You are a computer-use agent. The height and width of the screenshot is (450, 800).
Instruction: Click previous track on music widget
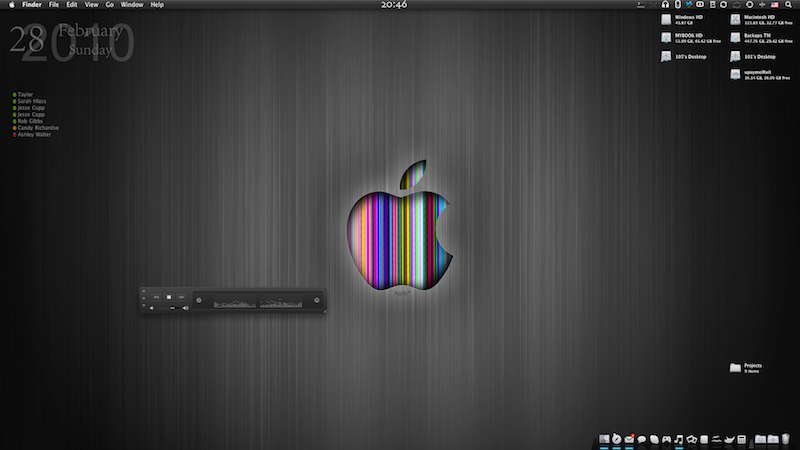click(x=157, y=297)
